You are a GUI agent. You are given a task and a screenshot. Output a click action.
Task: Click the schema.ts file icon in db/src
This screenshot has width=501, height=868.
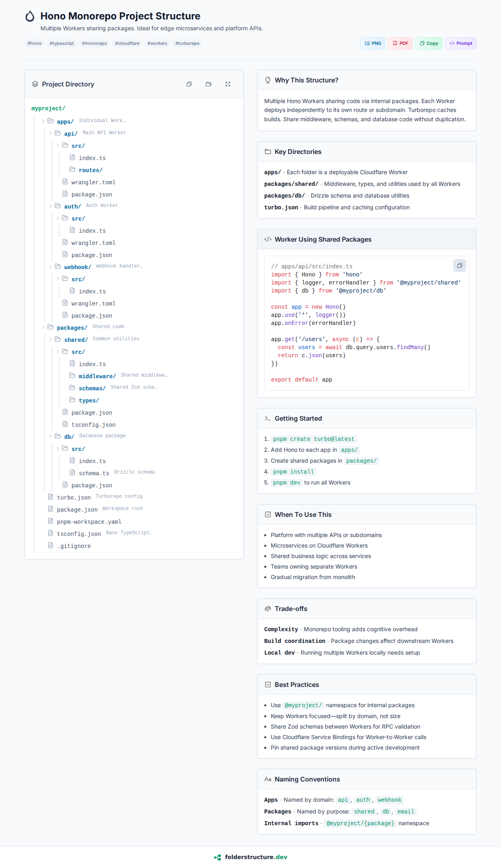72,472
